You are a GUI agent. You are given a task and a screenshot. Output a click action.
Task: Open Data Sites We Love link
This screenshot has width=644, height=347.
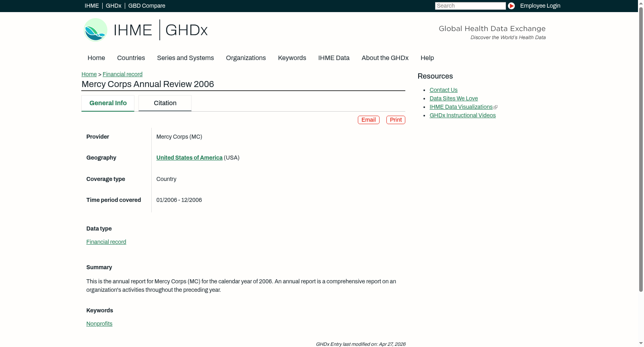[x=454, y=98]
